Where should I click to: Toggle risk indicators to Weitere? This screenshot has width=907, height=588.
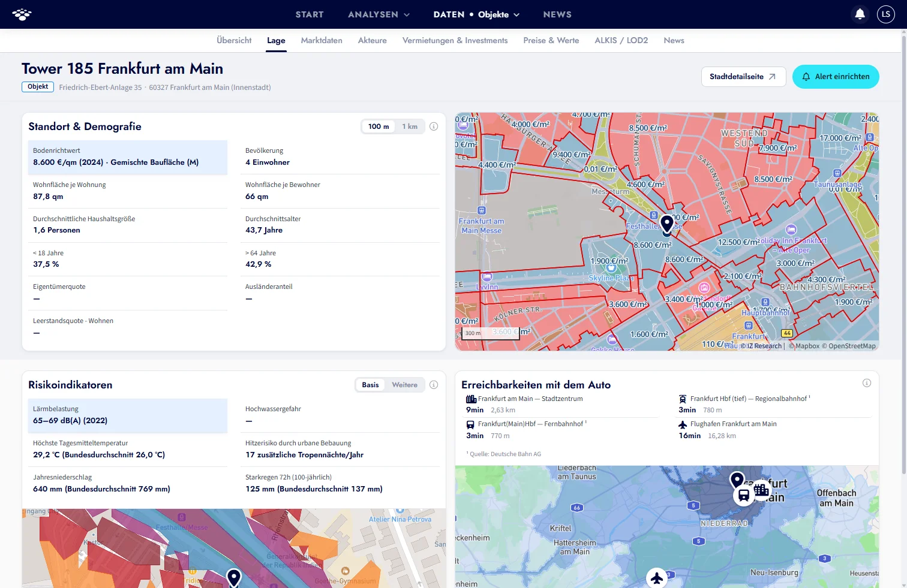(x=405, y=385)
